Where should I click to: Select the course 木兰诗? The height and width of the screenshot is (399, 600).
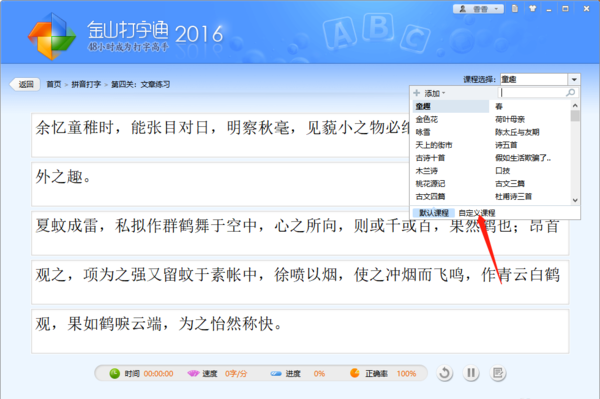tap(427, 171)
